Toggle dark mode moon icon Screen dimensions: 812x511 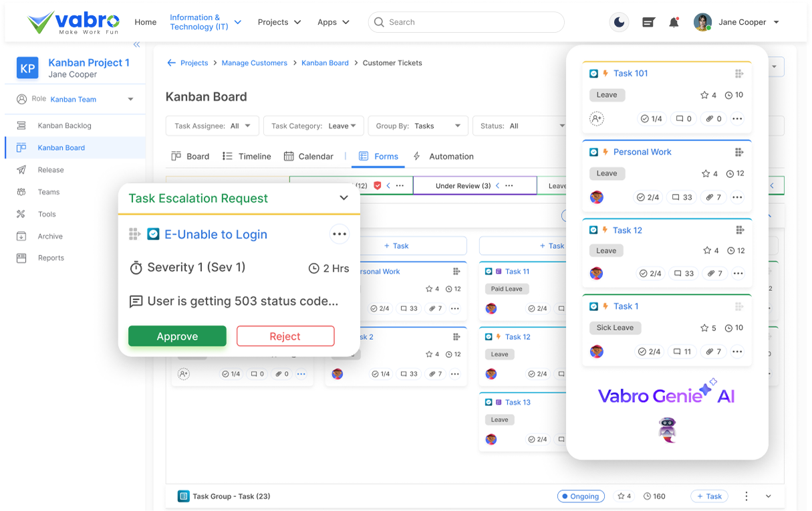point(620,22)
